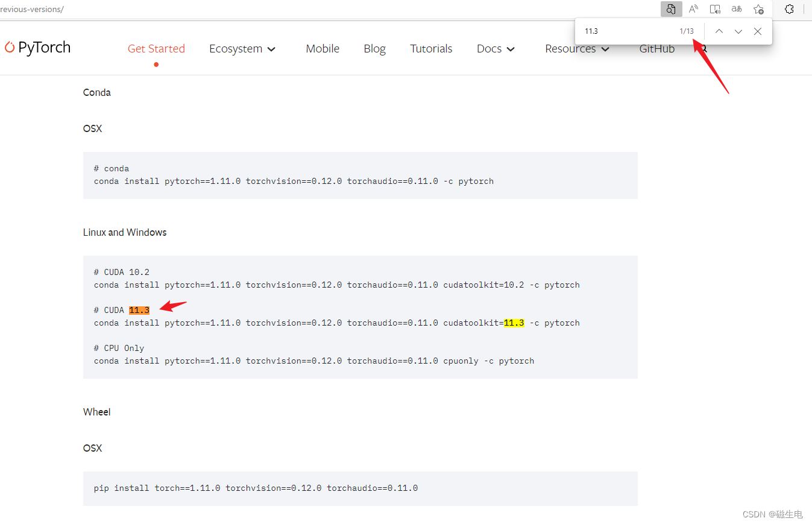This screenshot has width=812, height=524.
Task: Open the GitHub link
Action: pyautogui.click(x=656, y=49)
